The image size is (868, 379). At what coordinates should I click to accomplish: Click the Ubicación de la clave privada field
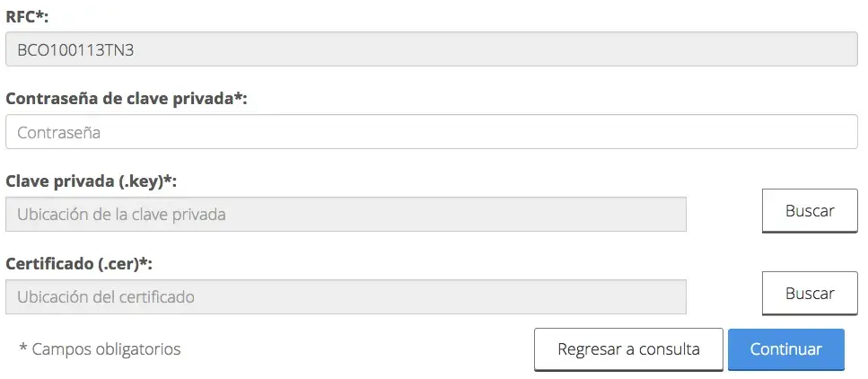(x=346, y=215)
